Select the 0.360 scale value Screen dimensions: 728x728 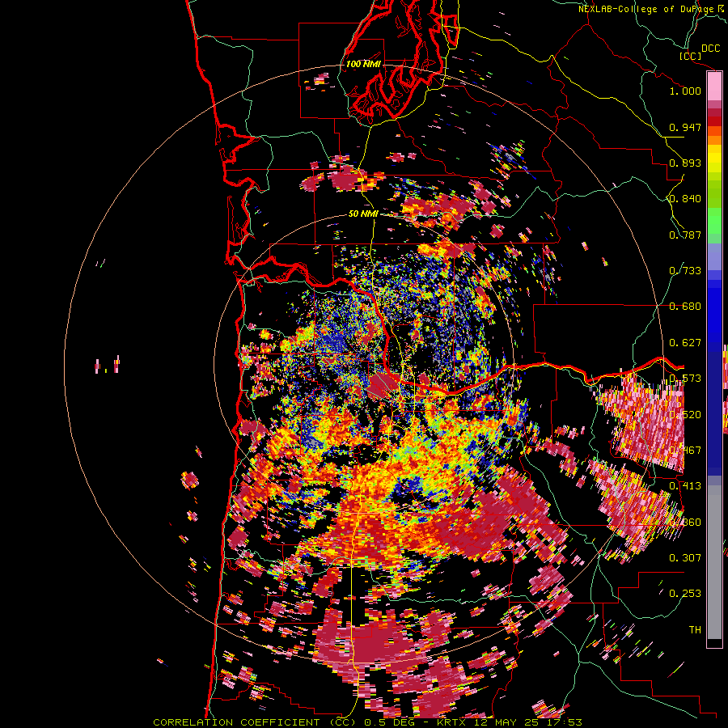(685, 522)
